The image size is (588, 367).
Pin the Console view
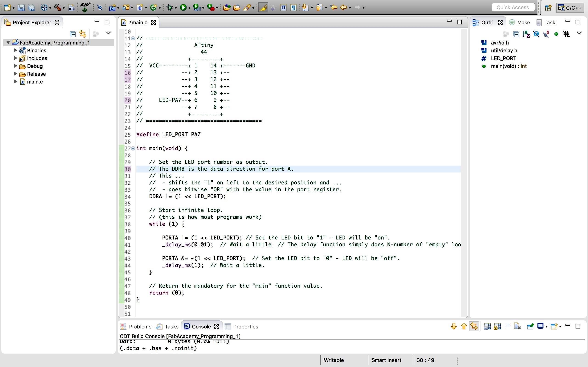pos(531,326)
